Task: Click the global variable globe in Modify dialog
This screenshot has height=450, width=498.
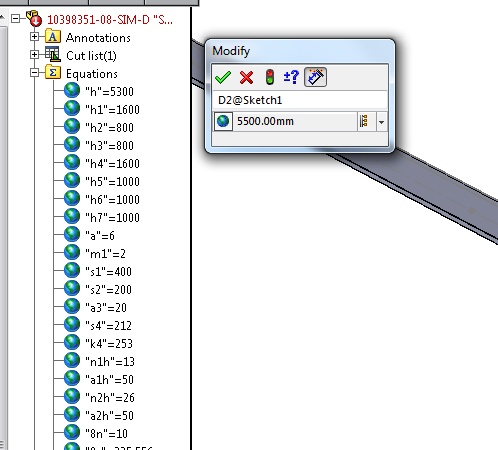Action: pyautogui.click(x=223, y=121)
